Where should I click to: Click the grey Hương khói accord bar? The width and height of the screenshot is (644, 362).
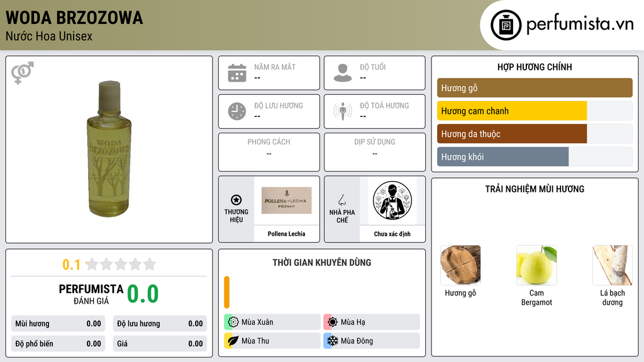tap(502, 156)
